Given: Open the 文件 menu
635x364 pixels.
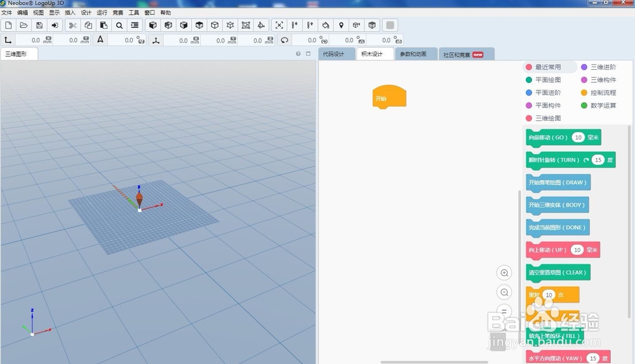Looking at the screenshot, I should point(7,13).
